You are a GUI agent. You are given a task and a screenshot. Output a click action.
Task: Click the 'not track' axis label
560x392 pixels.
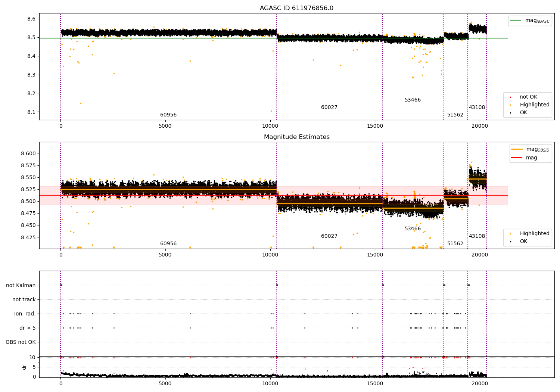coord(24,299)
